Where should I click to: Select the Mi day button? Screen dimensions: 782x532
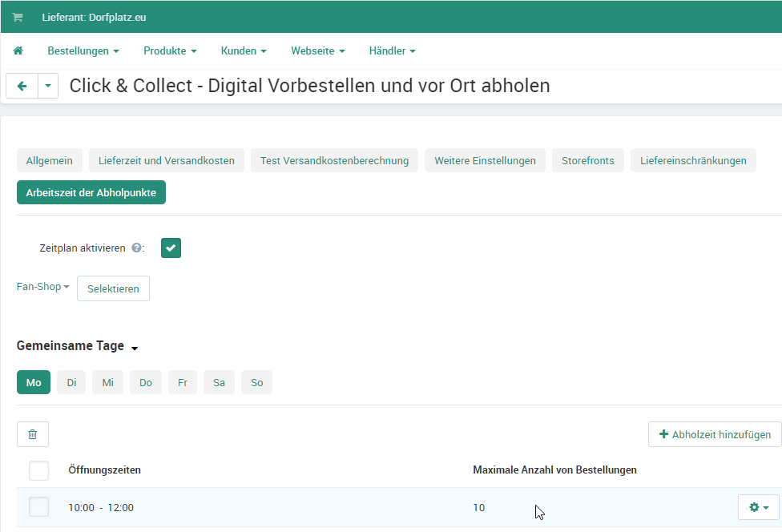coord(107,382)
